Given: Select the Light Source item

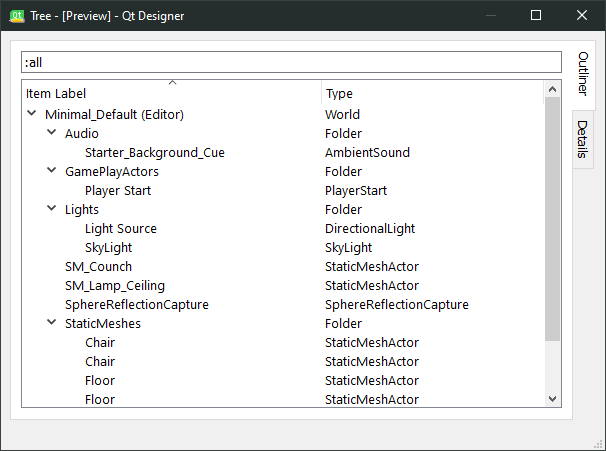Looking at the screenshot, I should pyautogui.click(x=120, y=229).
